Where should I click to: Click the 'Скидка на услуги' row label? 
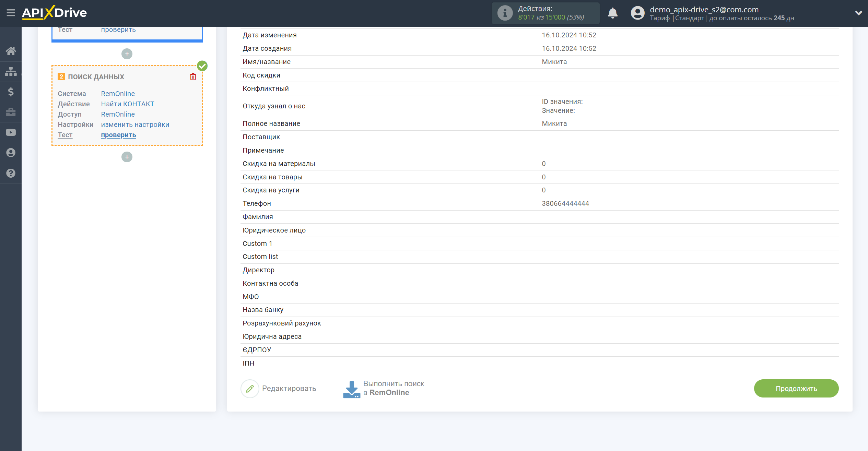pos(271,190)
